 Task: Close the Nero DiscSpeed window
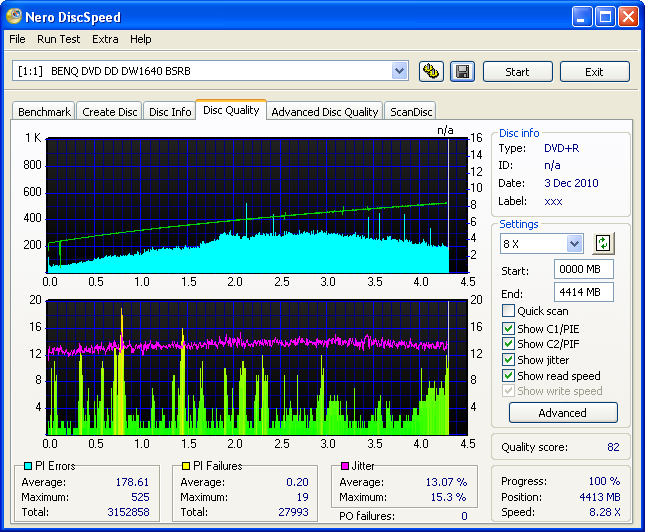click(629, 17)
